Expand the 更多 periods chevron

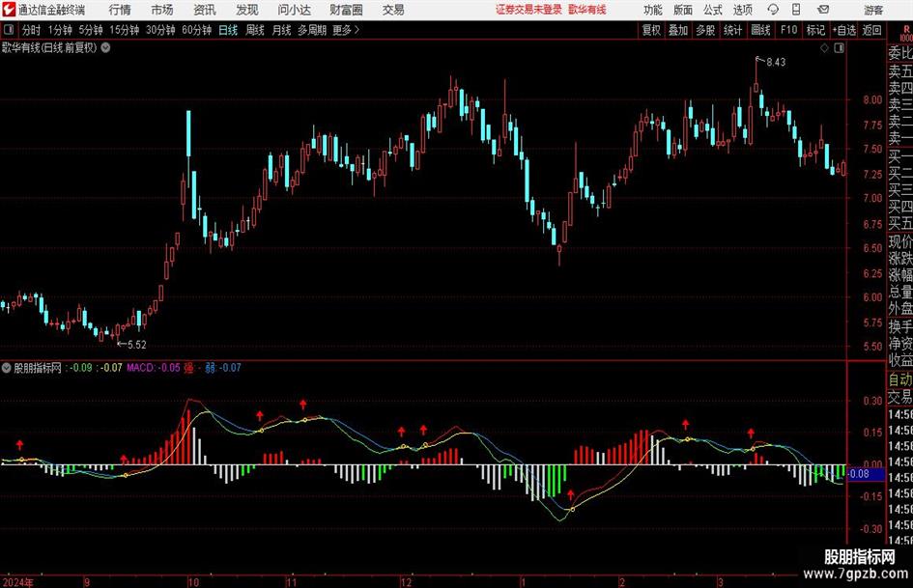click(x=357, y=30)
